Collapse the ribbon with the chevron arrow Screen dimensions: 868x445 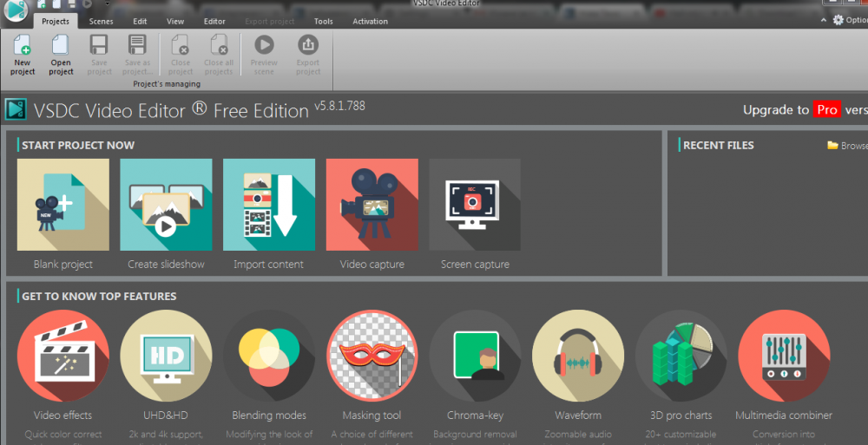pos(824,20)
